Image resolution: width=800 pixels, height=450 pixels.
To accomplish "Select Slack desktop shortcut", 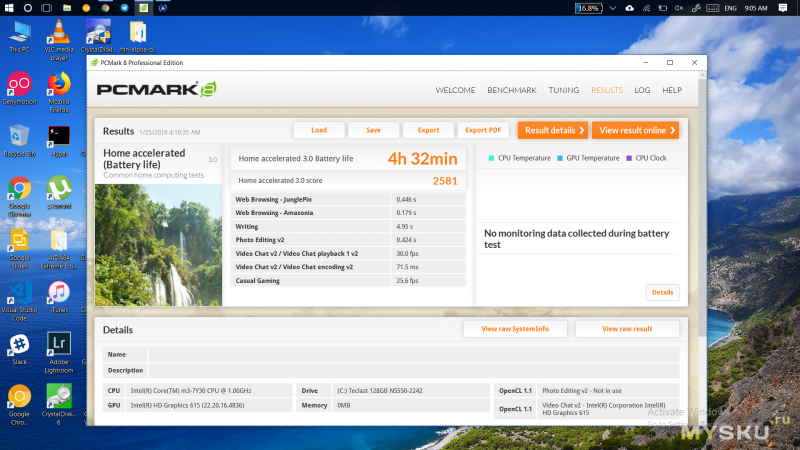I will (19, 349).
